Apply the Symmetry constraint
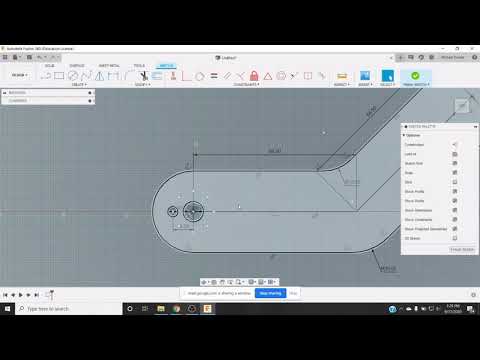 click(x=308, y=76)
